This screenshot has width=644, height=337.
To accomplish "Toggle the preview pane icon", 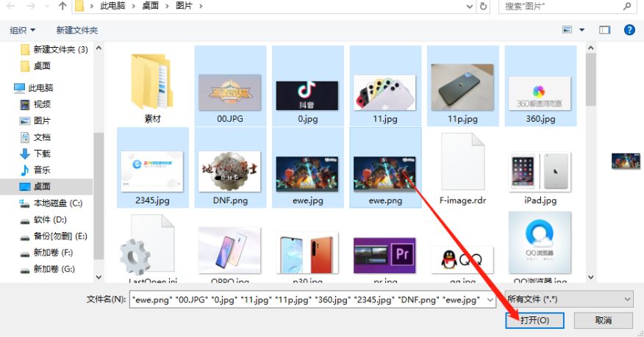I will (604, 30).
